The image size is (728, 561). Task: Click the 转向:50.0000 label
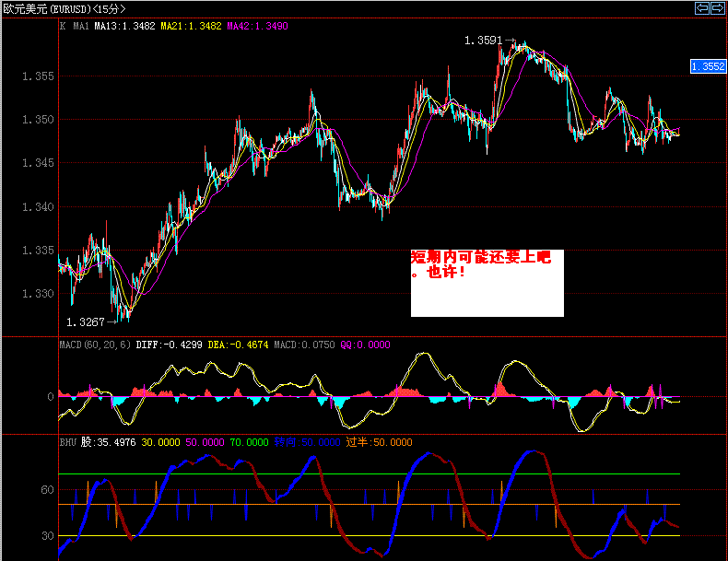308,442
